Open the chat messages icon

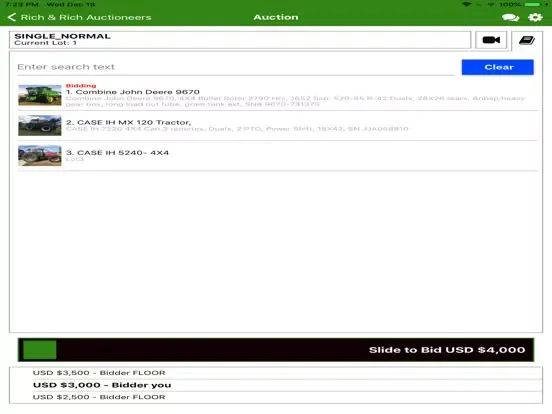click(510, 17)
